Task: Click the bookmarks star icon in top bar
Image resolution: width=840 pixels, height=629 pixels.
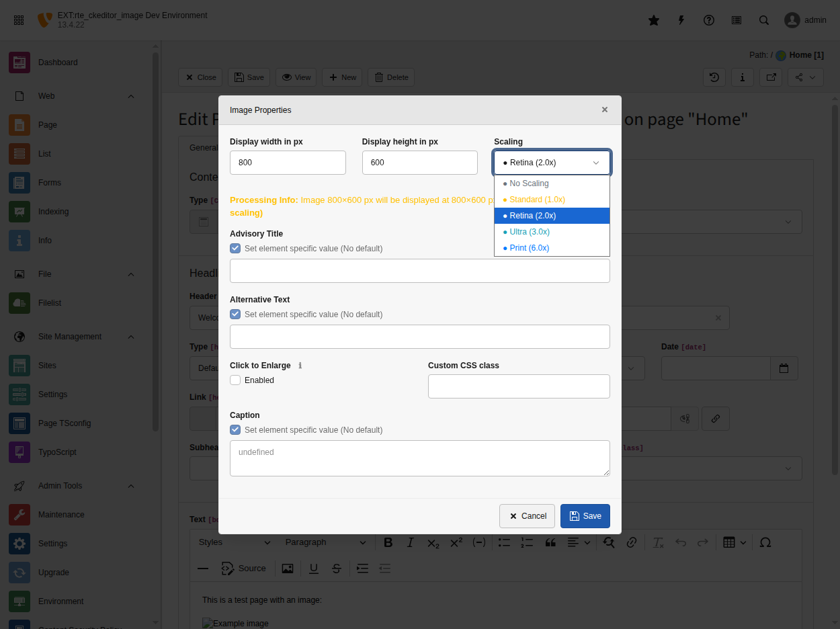Action: click(x=653, y=20)
